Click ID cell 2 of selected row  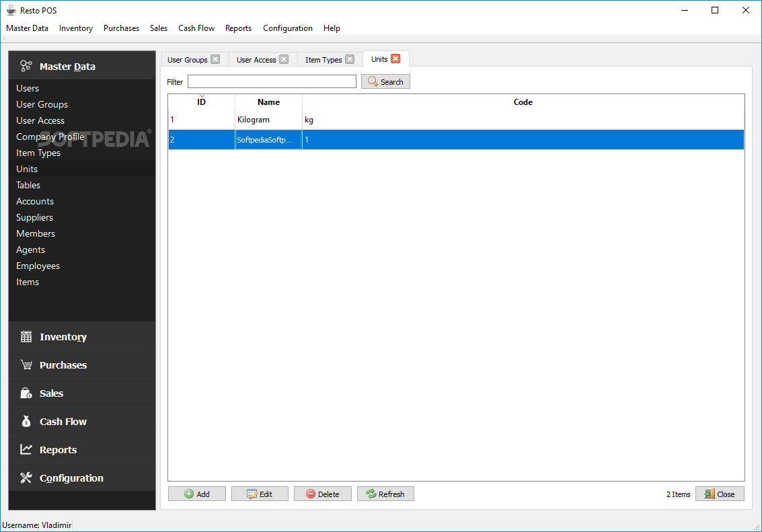201,139
